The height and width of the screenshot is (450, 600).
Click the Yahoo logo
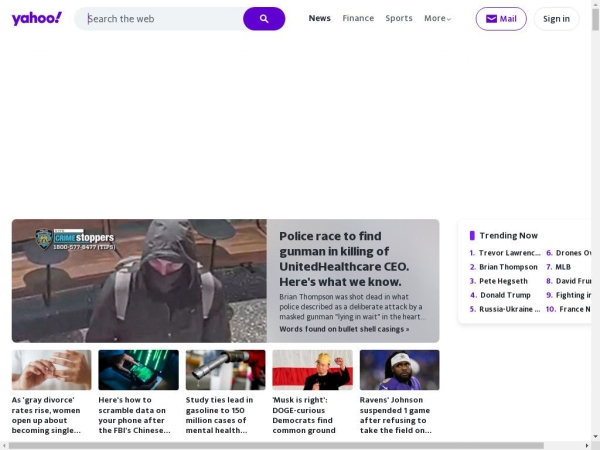[x=37, y=18]
